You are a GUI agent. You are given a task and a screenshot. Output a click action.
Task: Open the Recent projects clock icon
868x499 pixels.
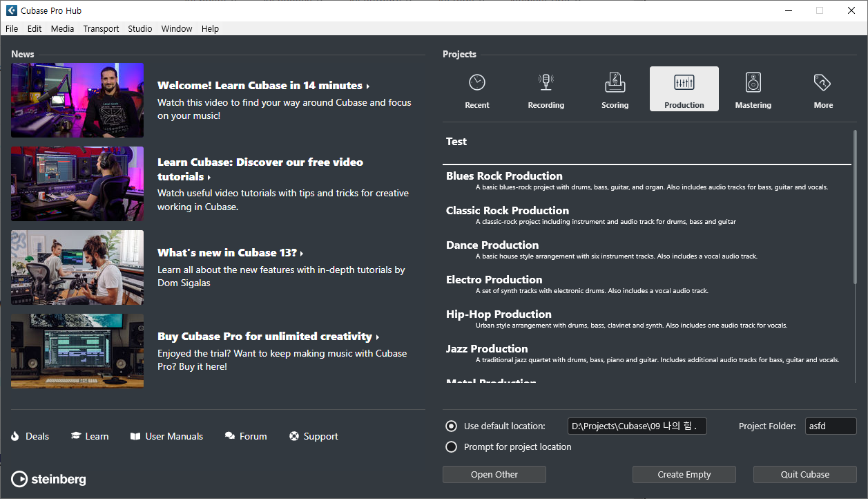477,82
